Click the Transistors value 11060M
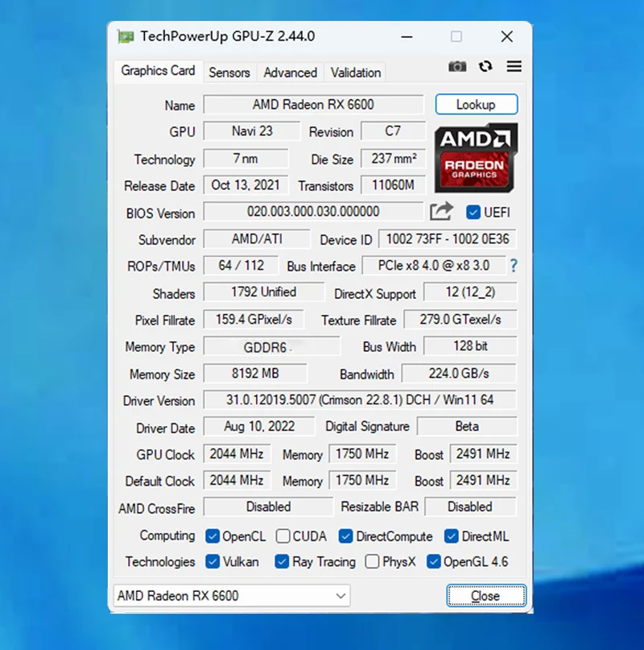The width and height of the screenshot is (644, 650). (x=393, y=185)
